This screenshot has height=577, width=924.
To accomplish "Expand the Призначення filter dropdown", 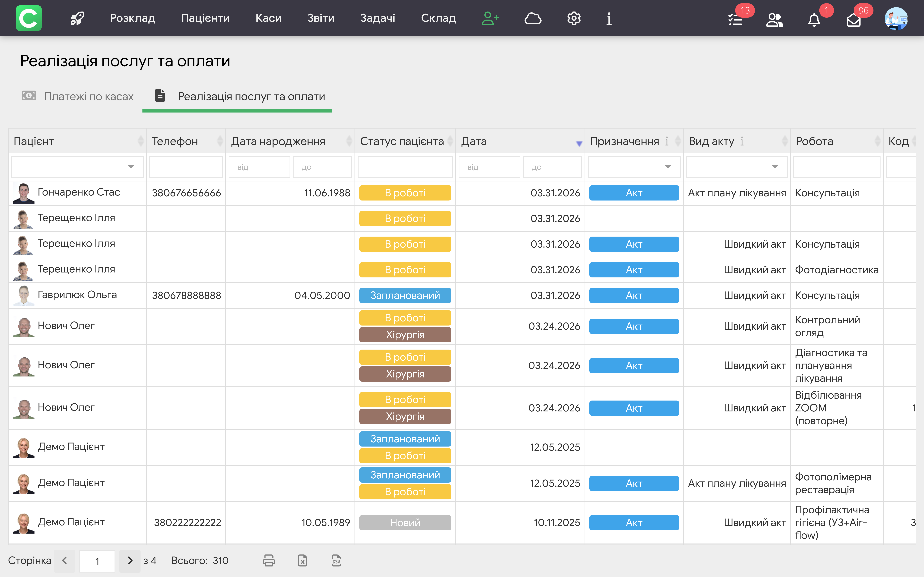I will click(667, 167).
